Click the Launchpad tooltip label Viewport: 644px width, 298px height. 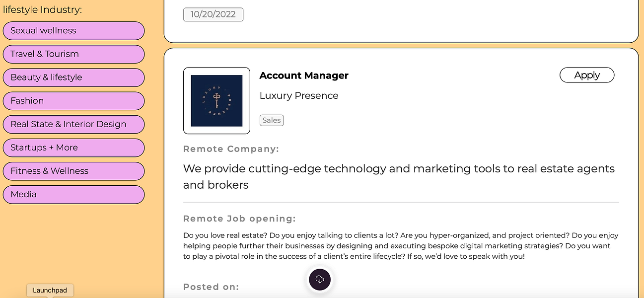coord(50,291)
